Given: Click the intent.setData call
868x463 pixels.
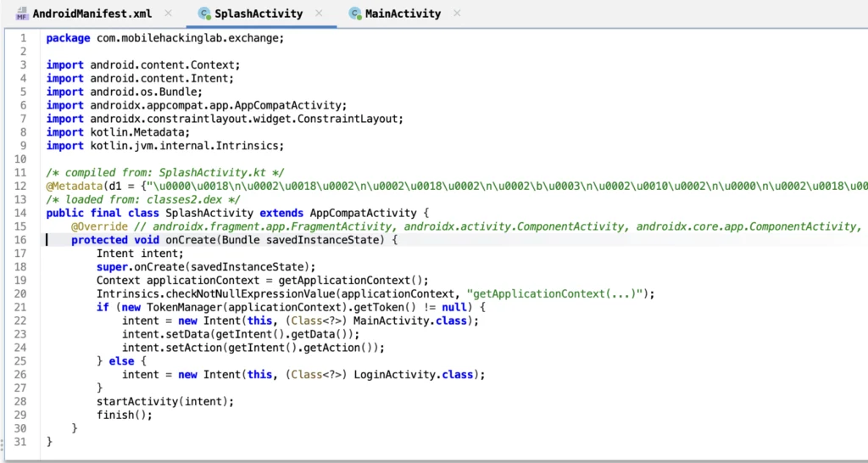Looking at the screenshot, I should (x=241, y=334).
